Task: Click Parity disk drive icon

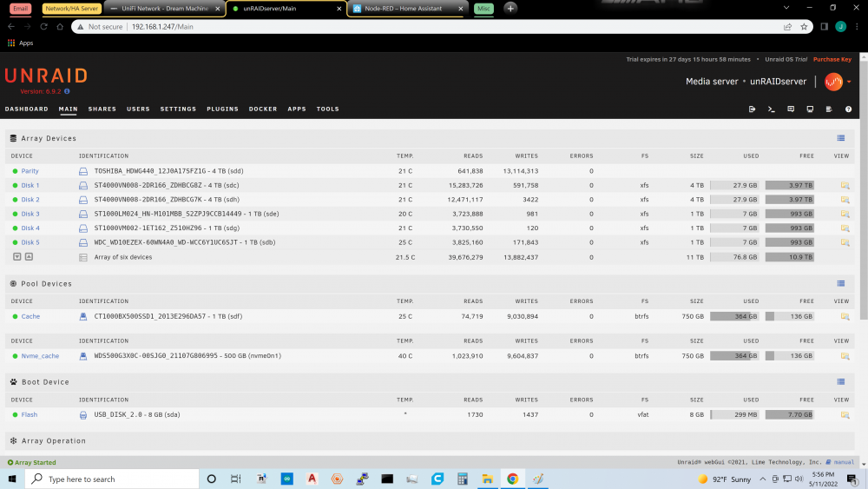Action: [83, 172]
